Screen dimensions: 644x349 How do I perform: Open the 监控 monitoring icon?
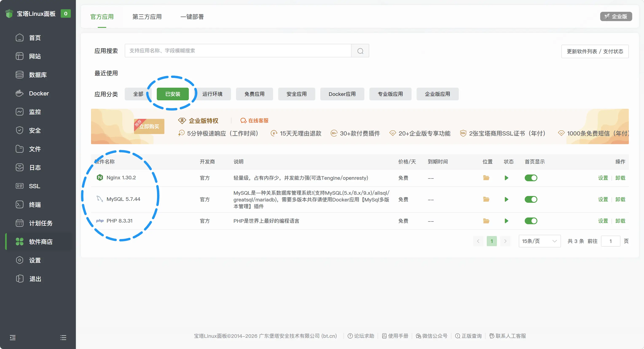pos(20,112)
